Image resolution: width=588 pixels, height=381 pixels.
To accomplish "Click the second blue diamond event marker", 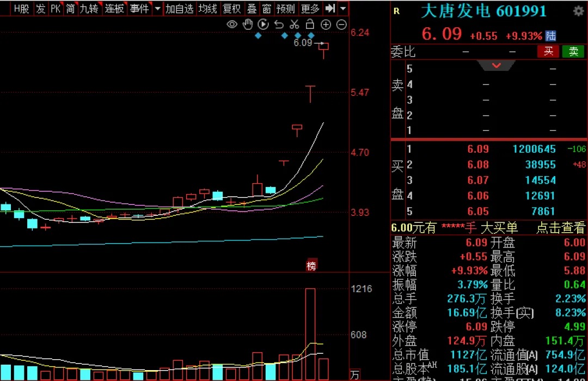I will (x=284, y=35).
